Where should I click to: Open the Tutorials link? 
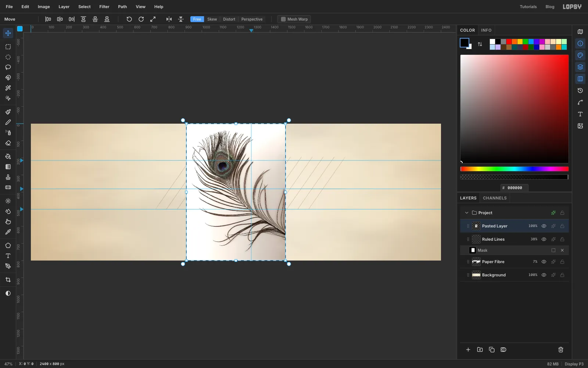pos(528,7)
